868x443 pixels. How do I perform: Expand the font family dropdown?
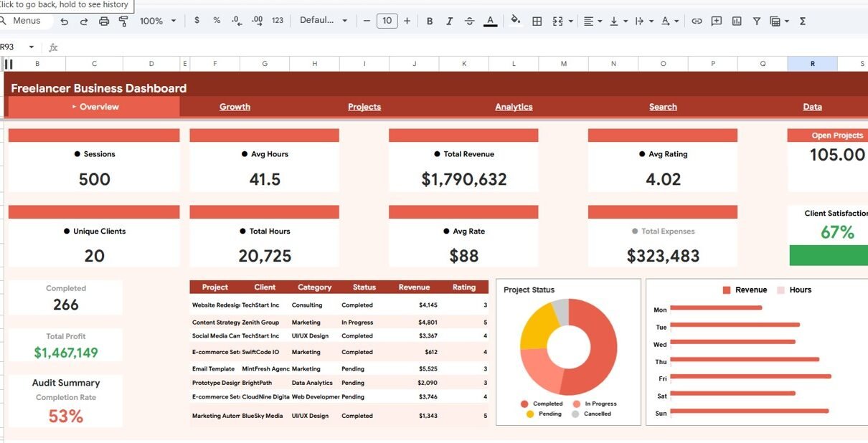(324, 21)
